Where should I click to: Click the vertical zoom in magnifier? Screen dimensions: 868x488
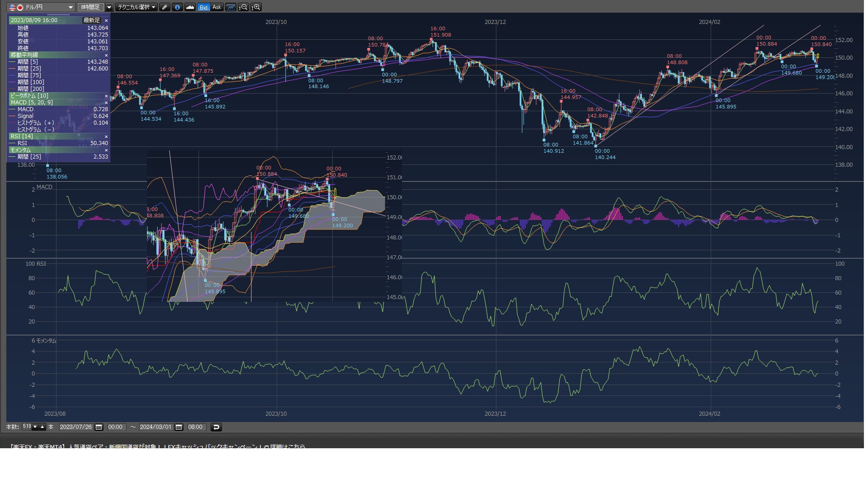click(256, 7)
